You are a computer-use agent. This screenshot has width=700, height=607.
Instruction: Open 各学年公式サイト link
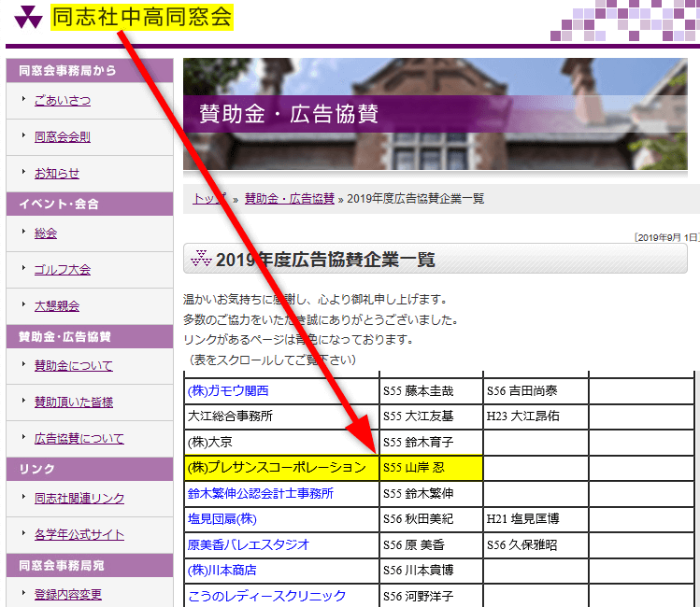coord(79,535)
